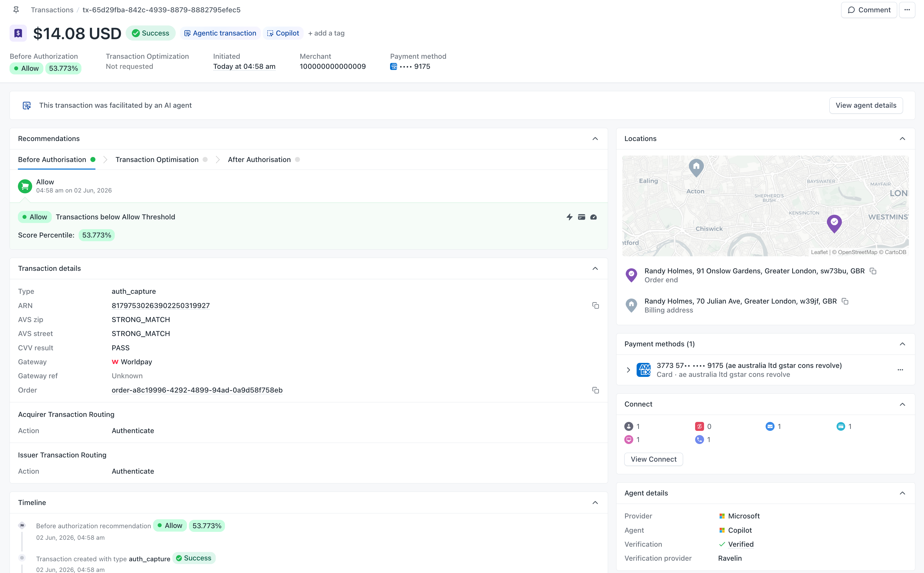Viewport: 924px width, 573px height.
Task: Click the Score Percentile 53.773% badge
Action: pos(97,235)
